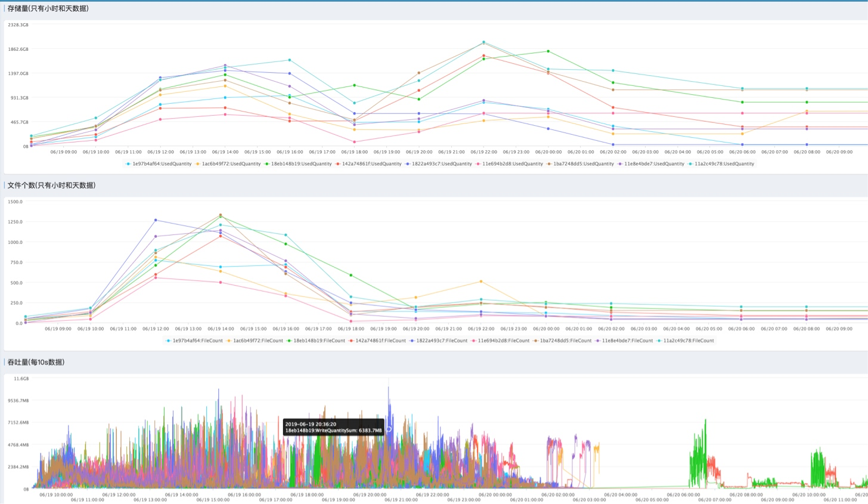Hide the 1ac6b49f72:UsedQuantity series in legend
868x504 pixels.
(228, 163)
